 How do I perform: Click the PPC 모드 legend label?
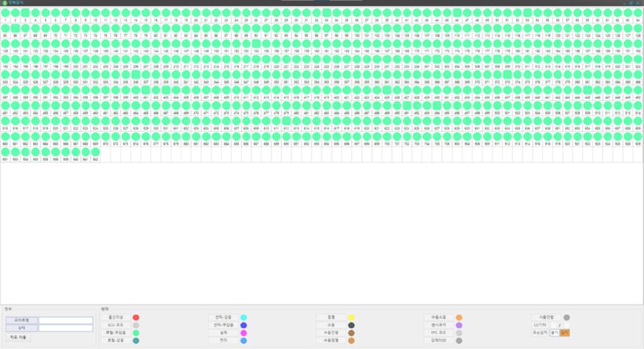tap(438, 333)
